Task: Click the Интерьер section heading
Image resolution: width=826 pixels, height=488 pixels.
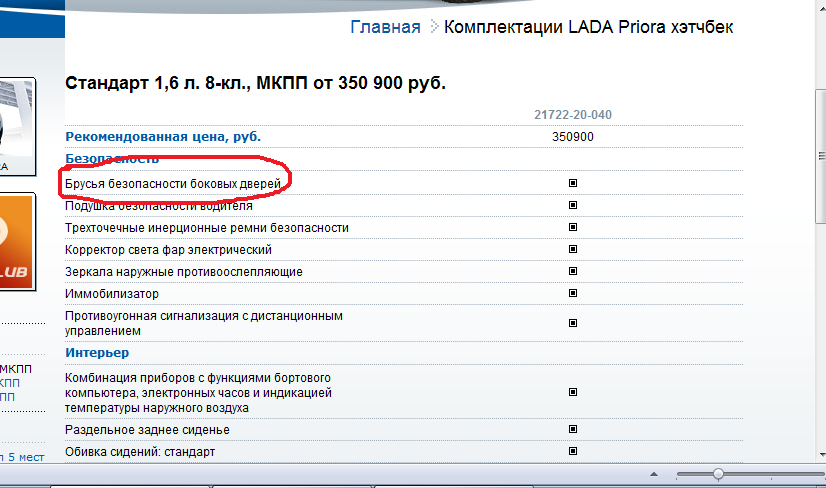Action: [97, 353]
